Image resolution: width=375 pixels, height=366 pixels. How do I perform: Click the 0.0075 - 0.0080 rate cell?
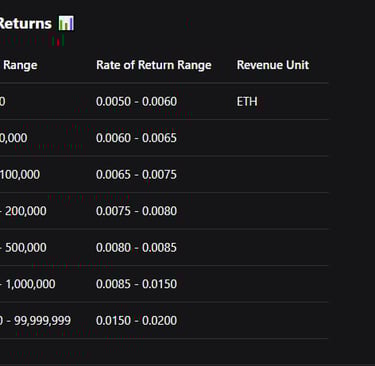[136, 211]
